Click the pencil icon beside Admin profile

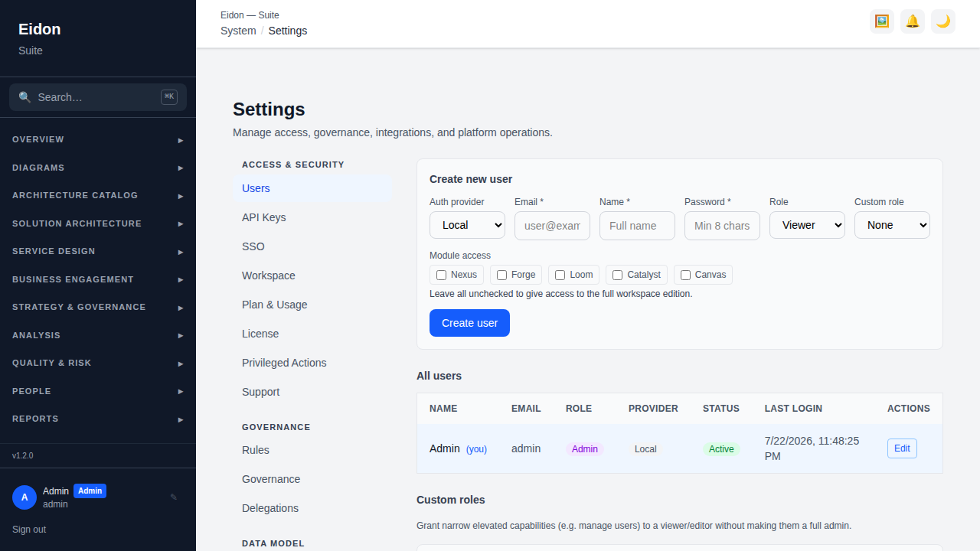(174, 497)
